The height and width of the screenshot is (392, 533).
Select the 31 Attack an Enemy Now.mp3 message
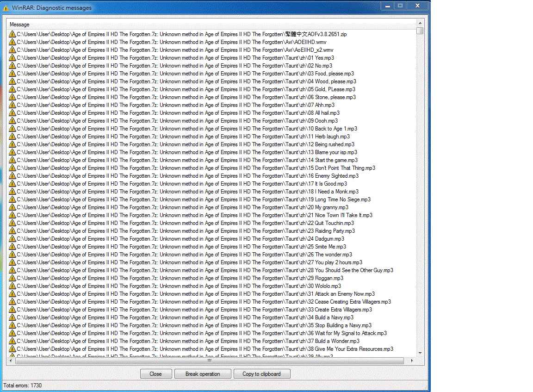tap(192, 294)
